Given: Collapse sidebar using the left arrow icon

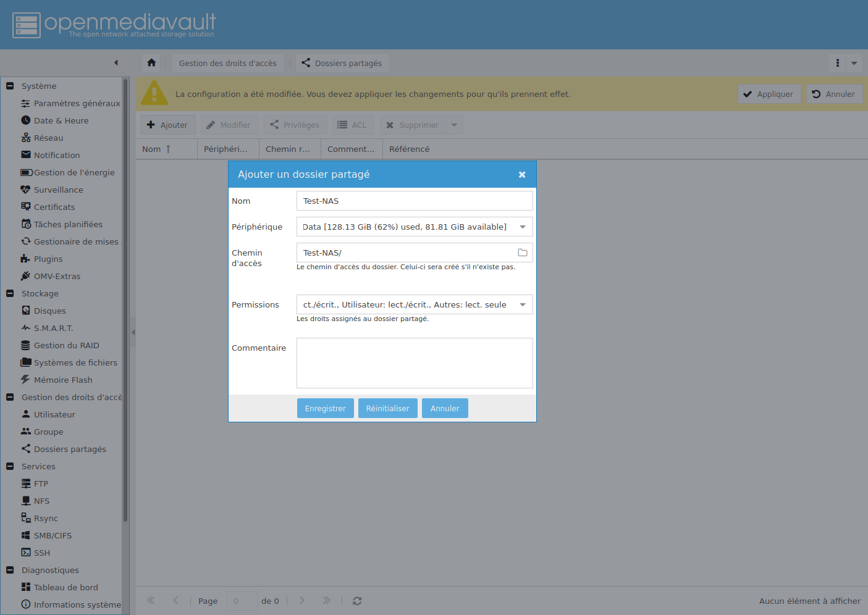Looking at the screenshot, I should pyautogui.click(x=116, y=63).
